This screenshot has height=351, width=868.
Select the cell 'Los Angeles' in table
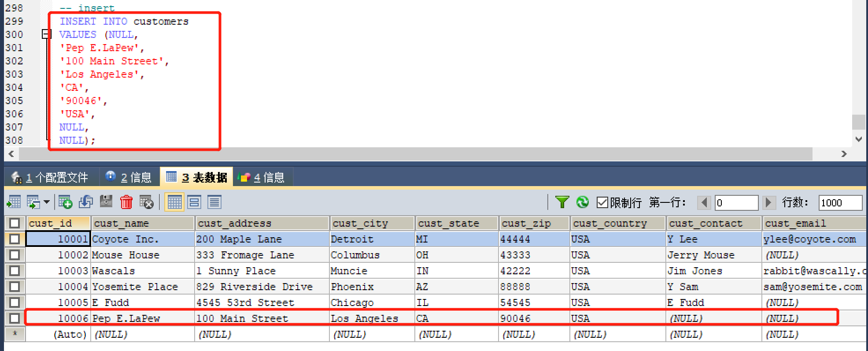pos(373,318)
